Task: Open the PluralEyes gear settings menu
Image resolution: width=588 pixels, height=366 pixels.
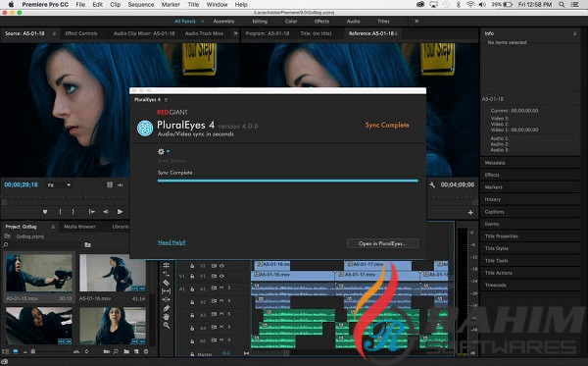Action: pos(163,151)
